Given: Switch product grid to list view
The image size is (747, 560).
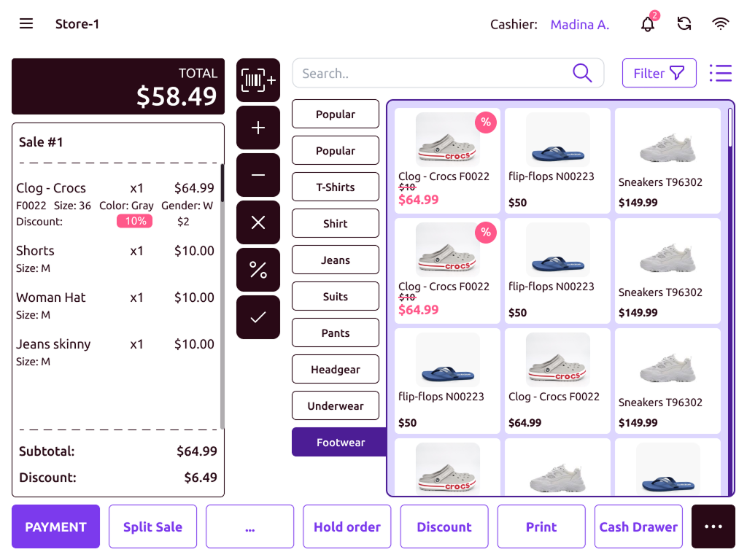Looking at the screenshot, I should click(721, 73).
